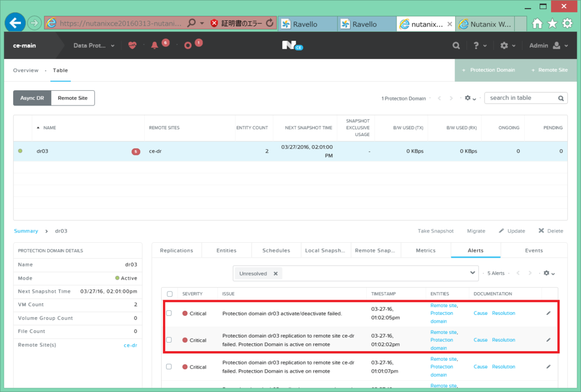Image resolution: width=581 pixels, height=392 pixels.
Task: Open the protection domain table settings gear
Action: pos(470,98)
